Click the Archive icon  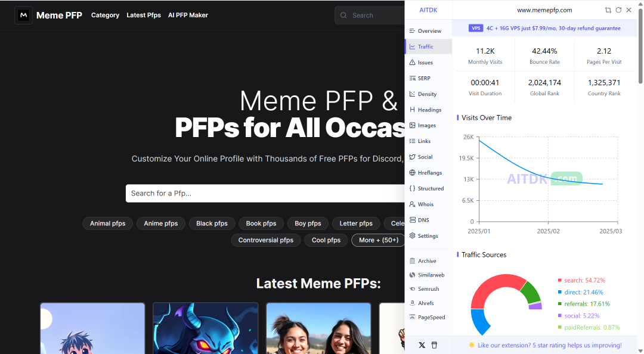pyautogui.click(x=413, y=261)
